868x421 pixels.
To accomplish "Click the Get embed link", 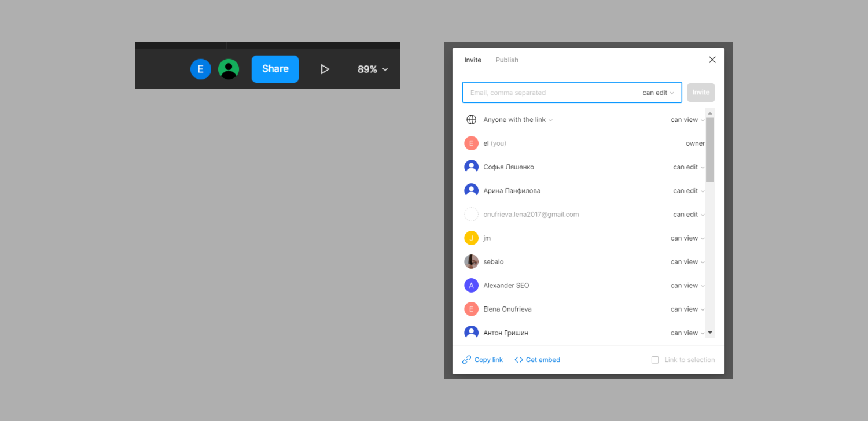I will pos(537,360).
